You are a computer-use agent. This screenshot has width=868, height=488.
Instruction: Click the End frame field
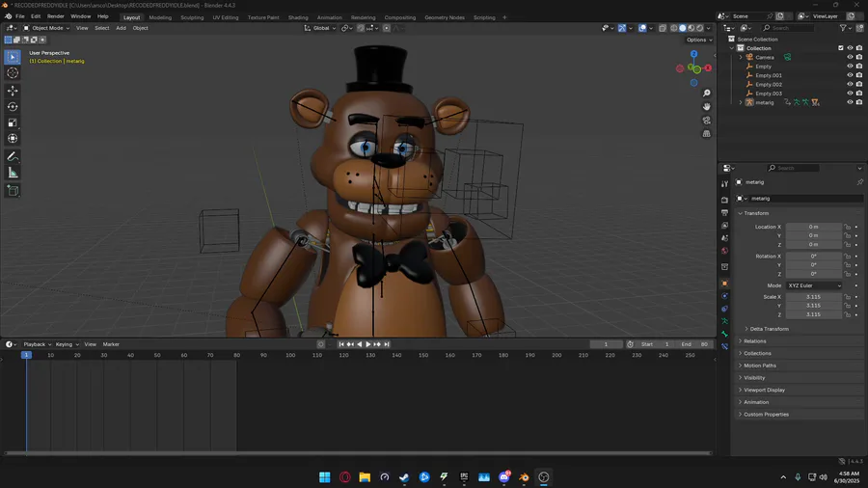(695, 344)
